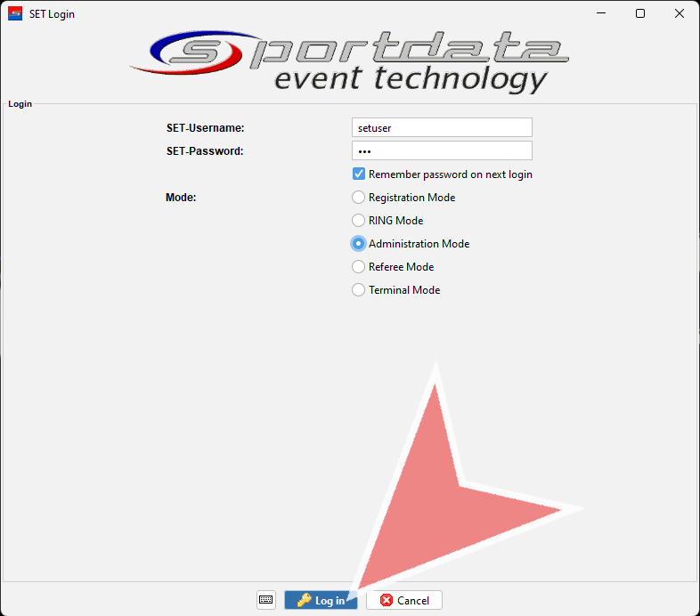Focus the SET-Username input field
The height and width of the screenshot is (616, 700).
(x=442, y=128)
